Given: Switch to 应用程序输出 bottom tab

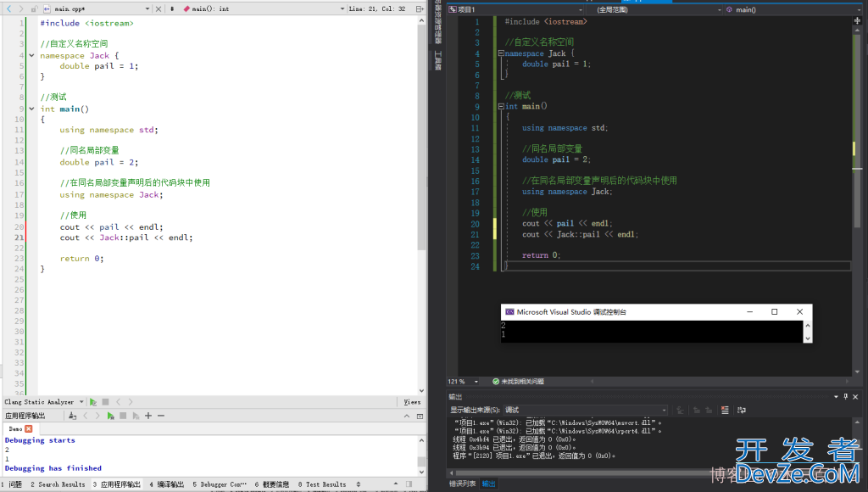Looking at the screenshot, I should [x=116, y=484].
